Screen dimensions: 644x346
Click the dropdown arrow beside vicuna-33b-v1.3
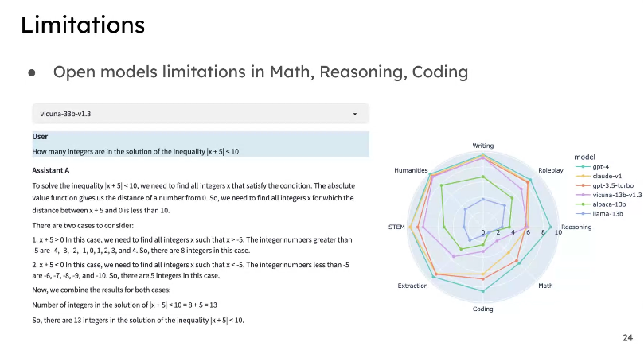tap(355, 114)
